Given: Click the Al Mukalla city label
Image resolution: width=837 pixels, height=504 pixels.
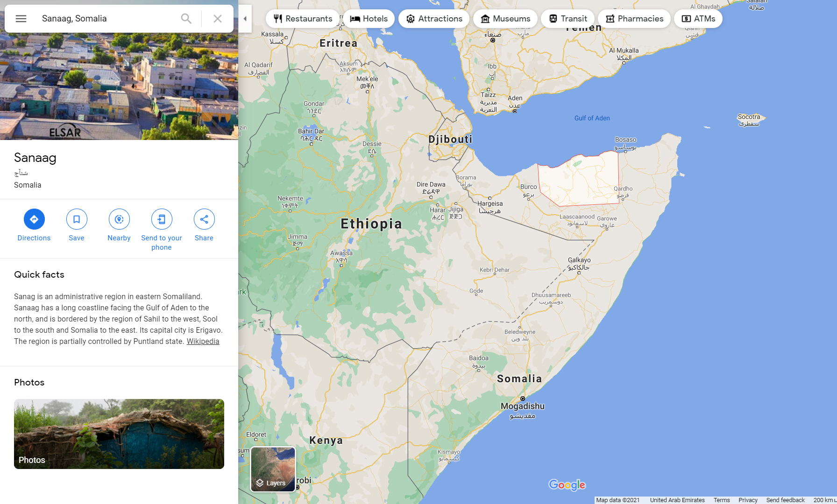Looking at the screenshot, I should pos(624,50).
